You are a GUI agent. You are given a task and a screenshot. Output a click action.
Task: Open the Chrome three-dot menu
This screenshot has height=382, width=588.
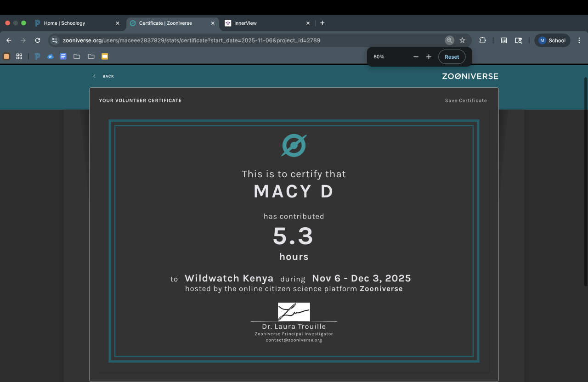tap(579, 40)
